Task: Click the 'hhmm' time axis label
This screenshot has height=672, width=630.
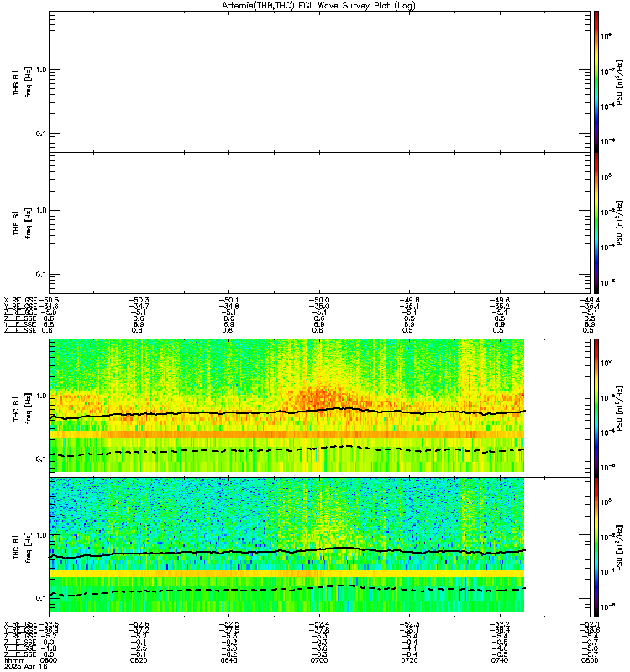Action: click(x=14, y=661)
